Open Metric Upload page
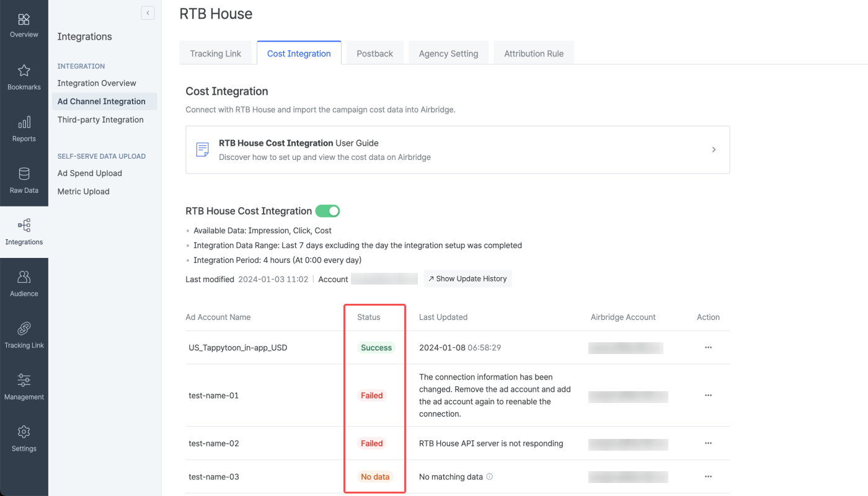868x496 pixels. tap(84, 192)
